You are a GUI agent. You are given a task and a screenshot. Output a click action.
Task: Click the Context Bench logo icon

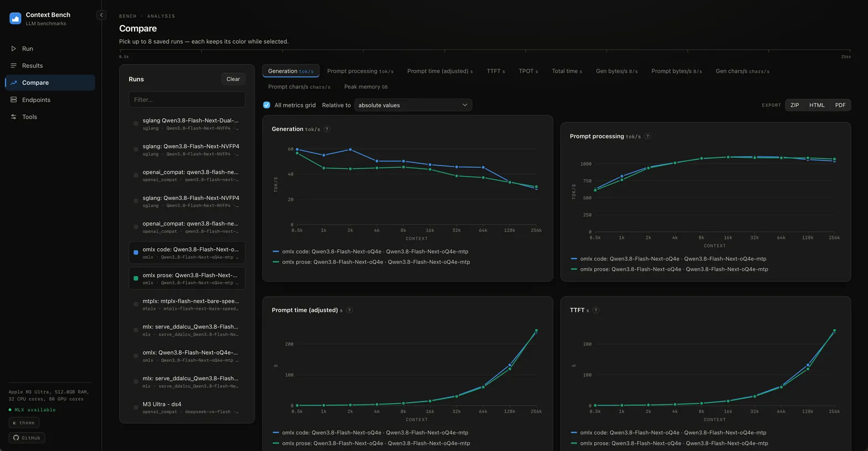point(15,18)
